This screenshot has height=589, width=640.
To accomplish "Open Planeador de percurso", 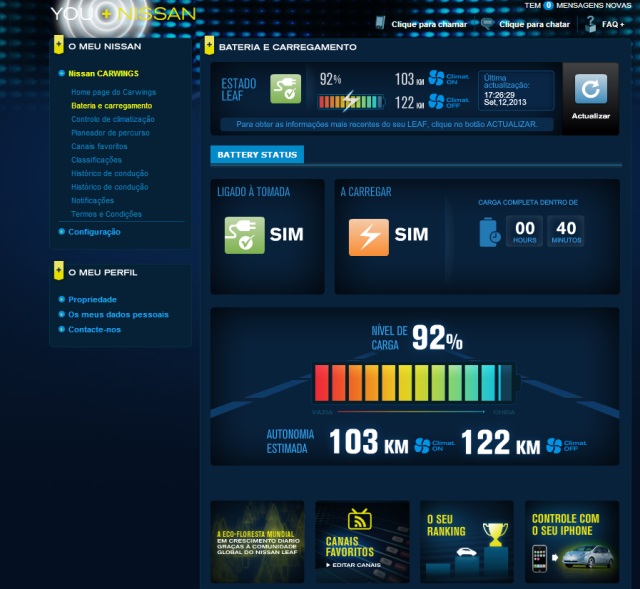I will coord(110,133).
